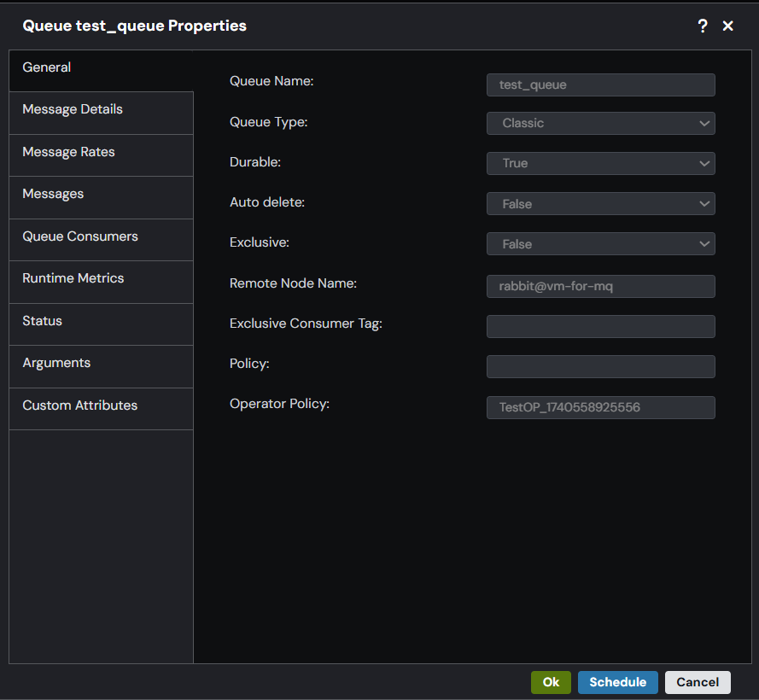
Task: Expand the Exclusive dropdown
Action: tap(600, 244)
